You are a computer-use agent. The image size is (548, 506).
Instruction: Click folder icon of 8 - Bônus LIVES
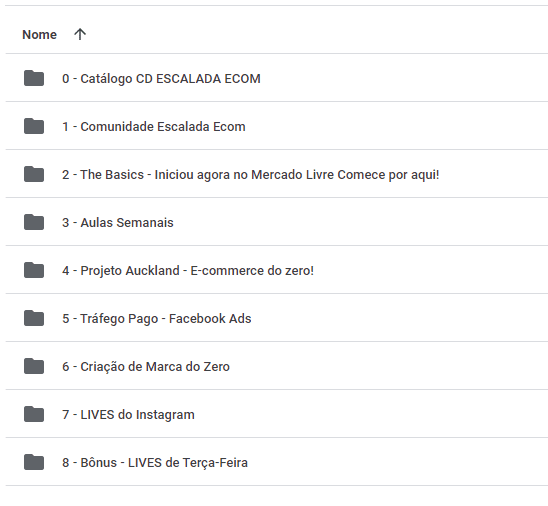34,462
